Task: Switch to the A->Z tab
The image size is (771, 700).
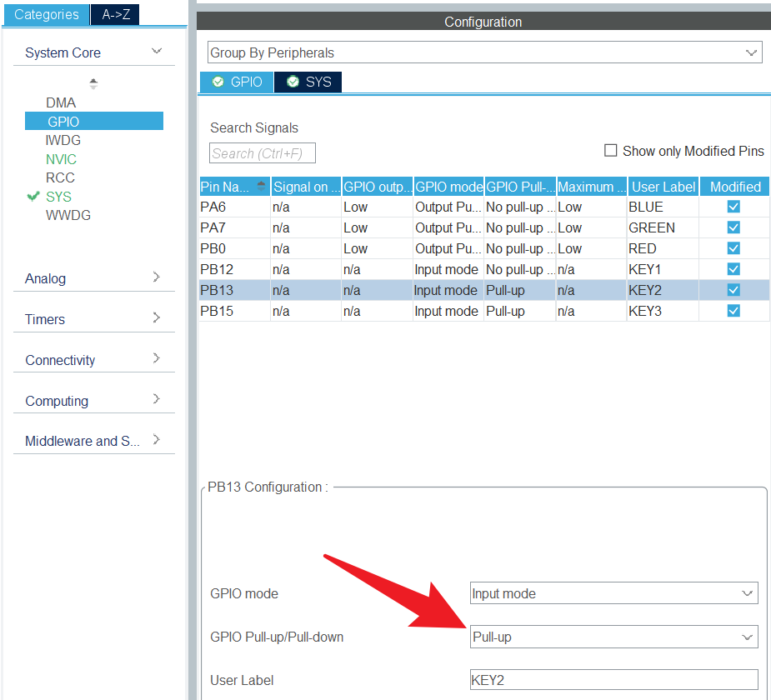Action: (x=115, y=14)
